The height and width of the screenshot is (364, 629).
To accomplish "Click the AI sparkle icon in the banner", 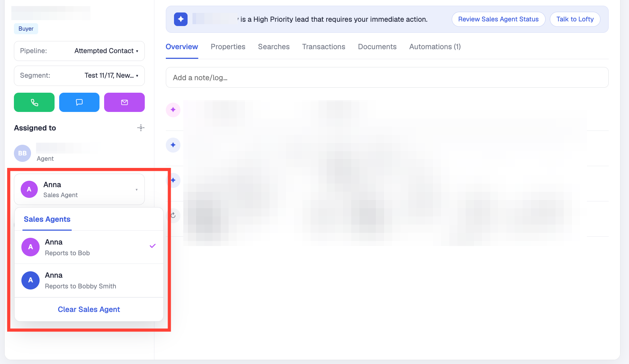I will [x=181, y=19].
